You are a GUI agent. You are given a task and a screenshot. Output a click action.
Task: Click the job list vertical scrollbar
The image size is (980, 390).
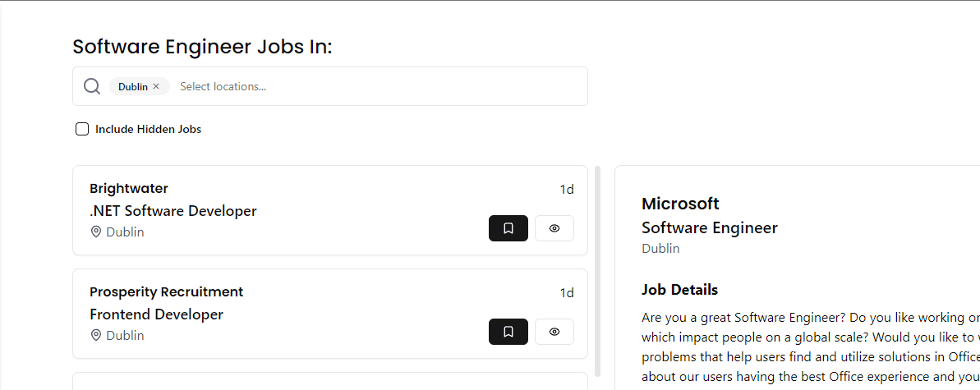[x=598, y=271]
